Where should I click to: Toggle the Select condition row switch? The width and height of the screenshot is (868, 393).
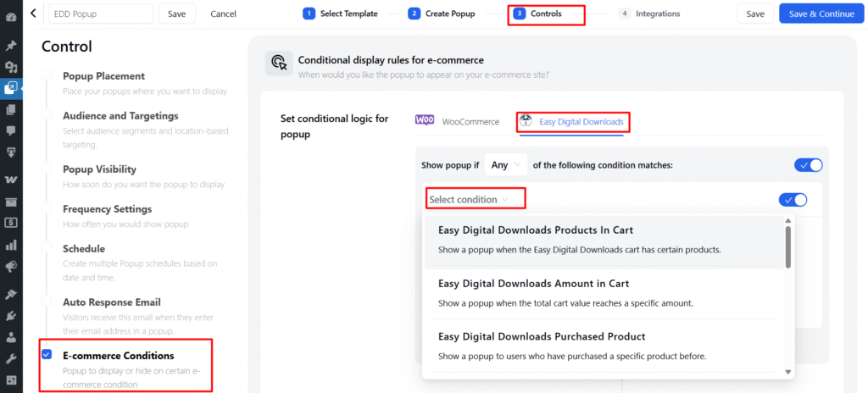coord(793,199)
